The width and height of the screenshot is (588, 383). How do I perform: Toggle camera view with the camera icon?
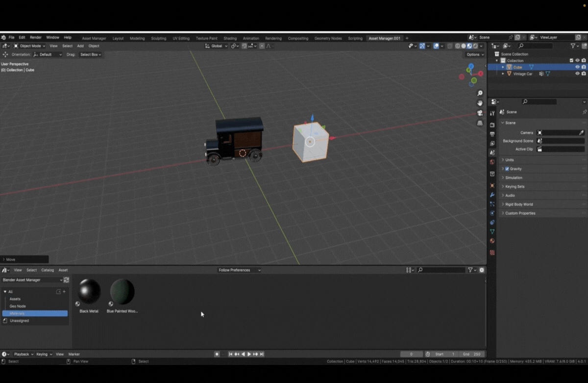[x=480, y=113]
